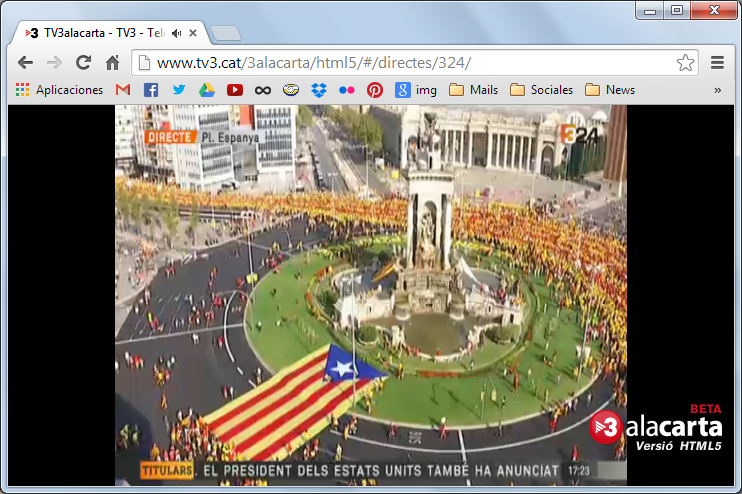The image size is (742, 494).
Task: Mute the tab using the speaker icon
Action: [x=177, y=33]
